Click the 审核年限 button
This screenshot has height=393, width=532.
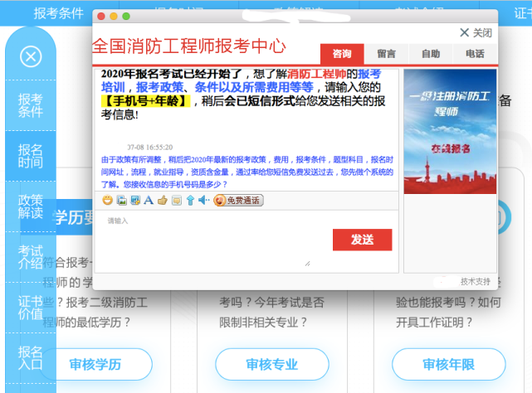[449, 365]
